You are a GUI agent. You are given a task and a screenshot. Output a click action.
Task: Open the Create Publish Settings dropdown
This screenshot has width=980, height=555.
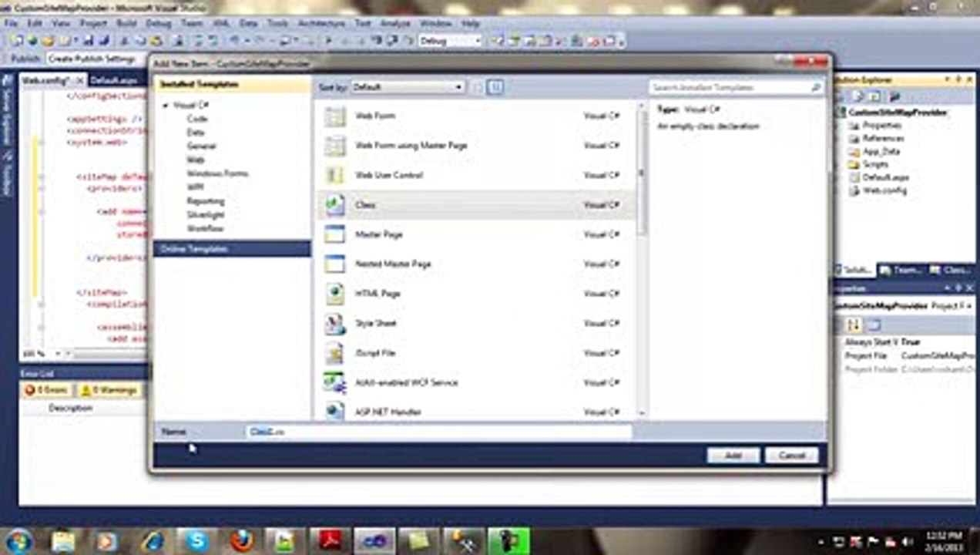96,59
